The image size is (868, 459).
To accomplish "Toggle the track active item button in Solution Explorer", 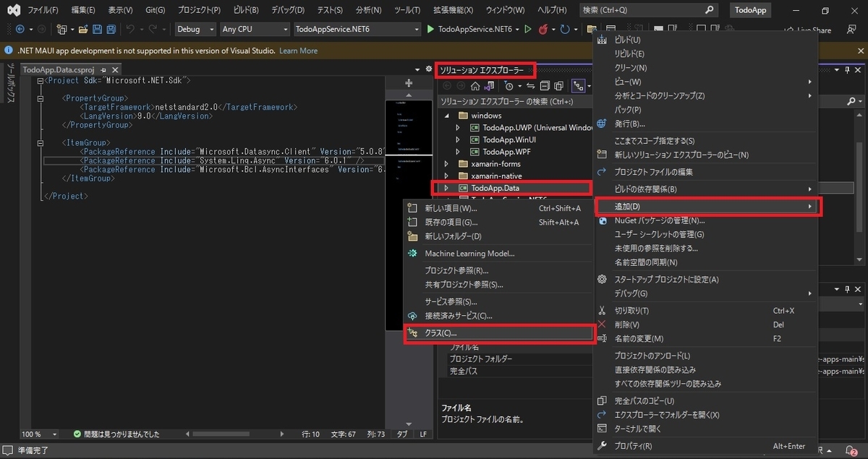I will (x=578, y=86).
